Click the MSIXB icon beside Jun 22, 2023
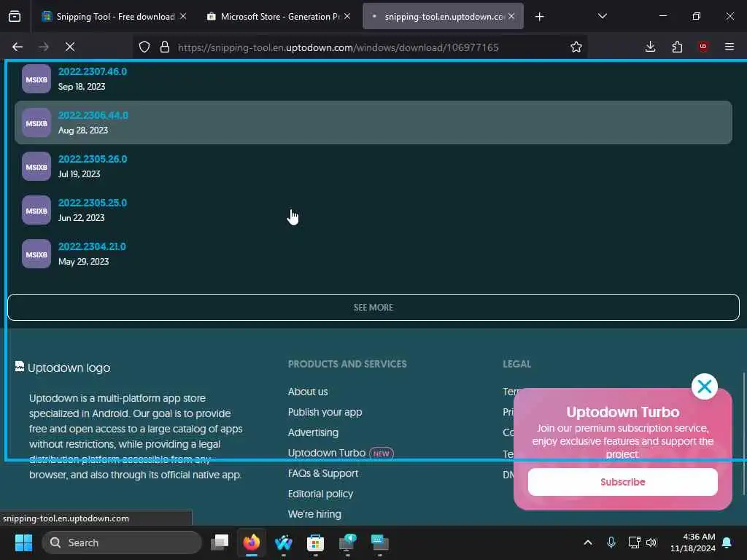The width and height of the screenshot is (747, 560). pyautogui.click(x=36, y=211)
